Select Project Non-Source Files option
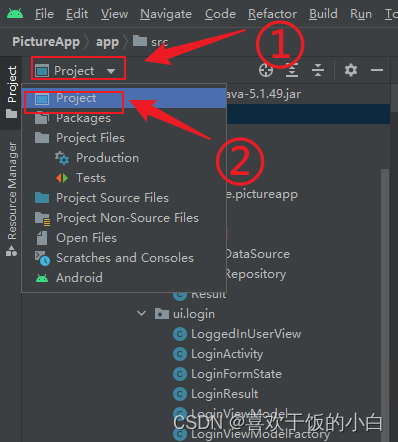Screen dimensions: 398x442 [x=124, y=218]
